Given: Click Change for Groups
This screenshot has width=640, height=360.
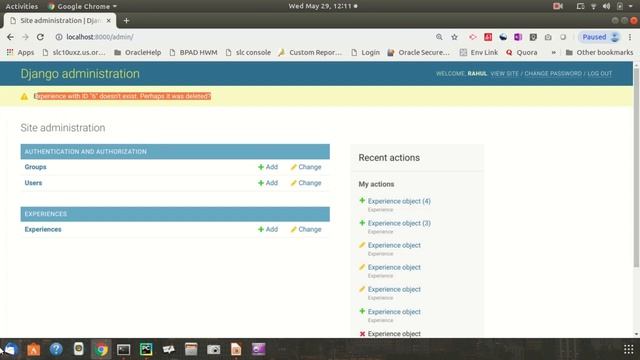Looking at the screenshot, I should 306,167.
